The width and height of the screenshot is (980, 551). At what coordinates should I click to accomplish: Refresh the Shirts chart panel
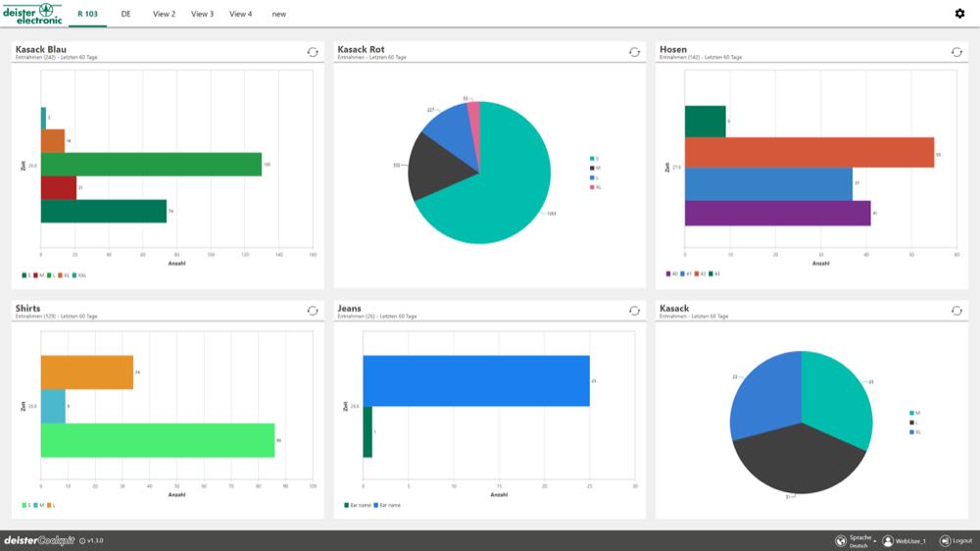pos(313,311)
